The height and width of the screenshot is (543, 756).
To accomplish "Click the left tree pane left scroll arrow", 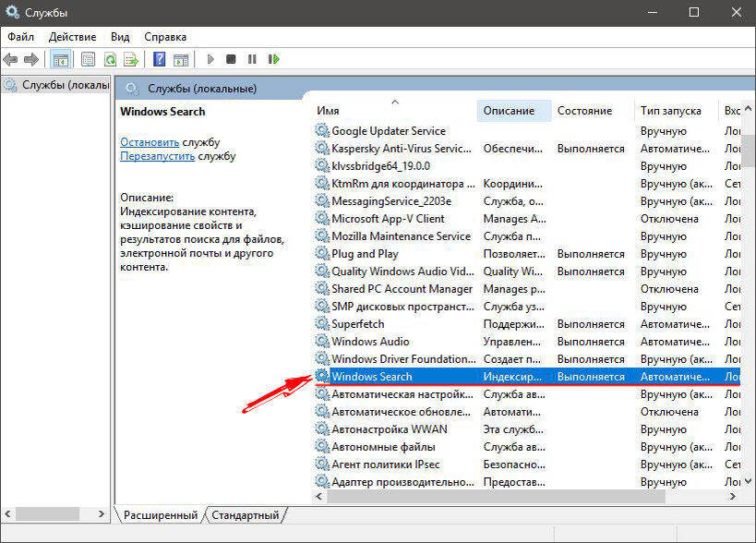I will click(7, 514).
